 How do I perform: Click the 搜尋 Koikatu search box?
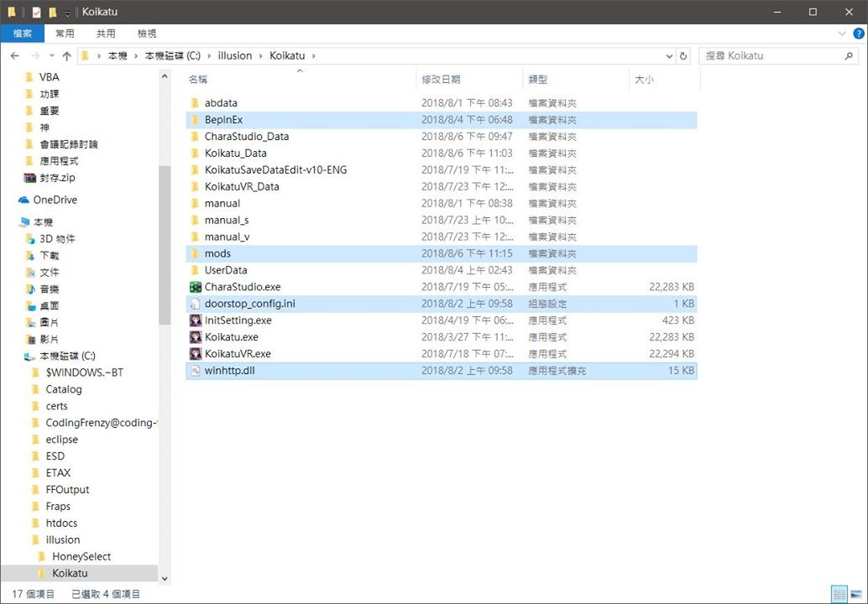pyautogui.click(x=768, y=56)
